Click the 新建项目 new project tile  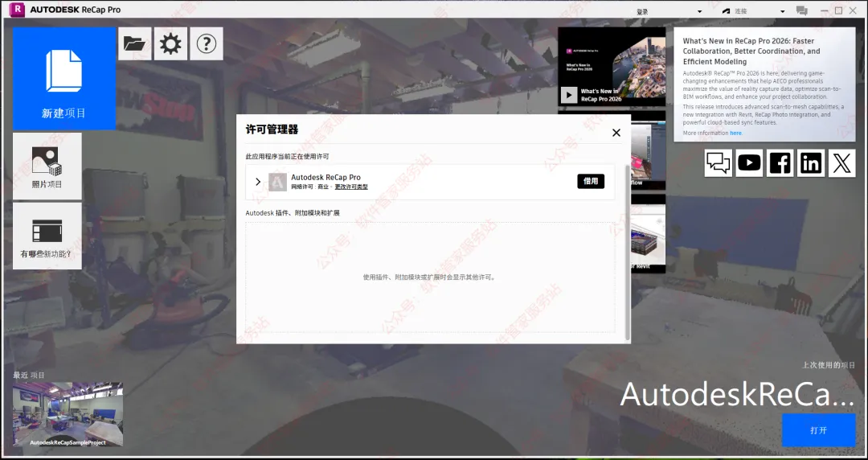point(64,78)
